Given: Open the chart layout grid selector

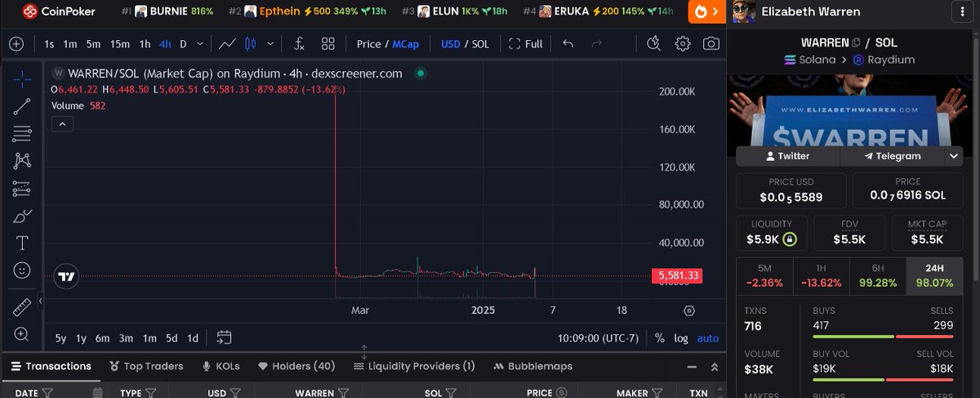Looking at the screenshot, I should [328, 43].
